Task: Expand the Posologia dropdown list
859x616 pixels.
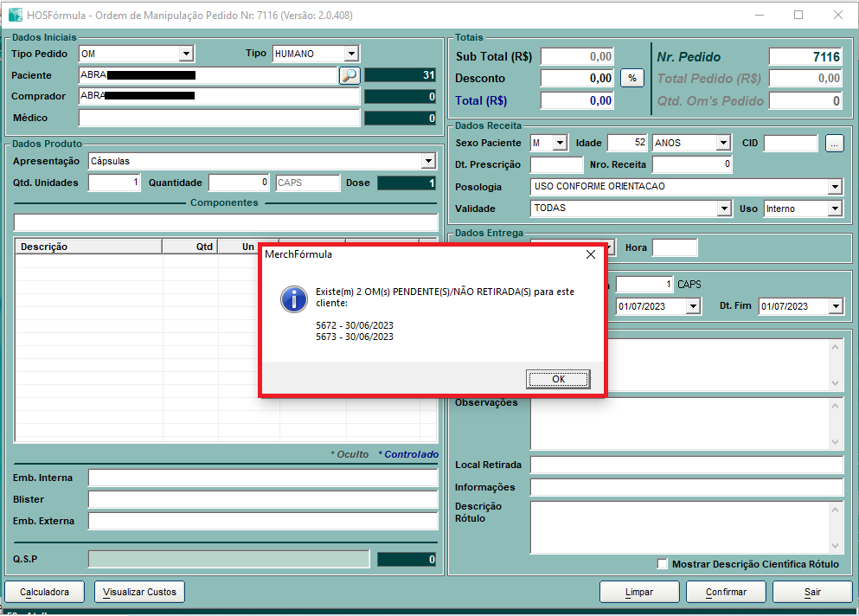Action: (835, 187)
